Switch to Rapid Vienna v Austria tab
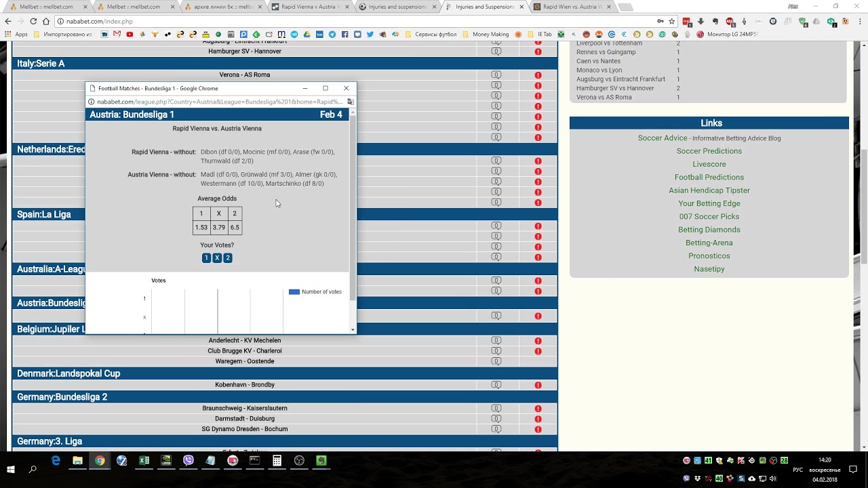The height and width of the screenshot is (488, 868). tap(309, 7)
